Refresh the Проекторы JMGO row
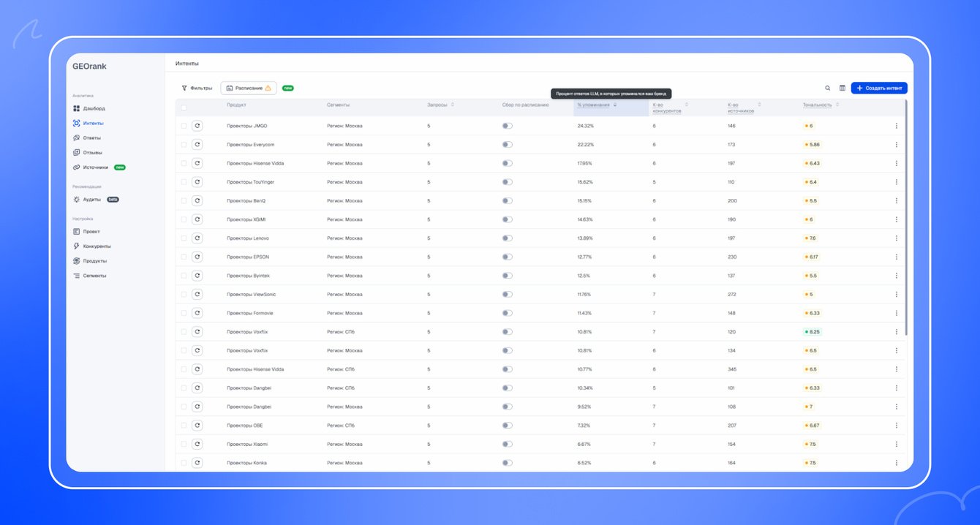The height and width of the screenshot is (525, 980). coord(197,126)
